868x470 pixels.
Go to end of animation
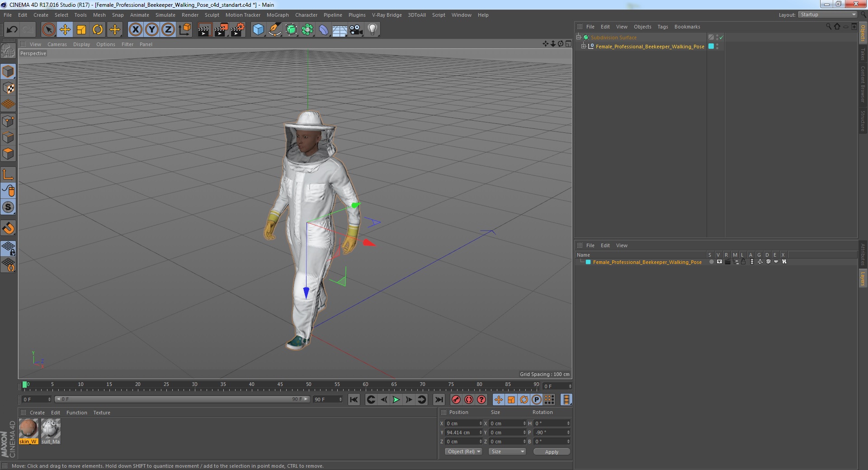439,399
